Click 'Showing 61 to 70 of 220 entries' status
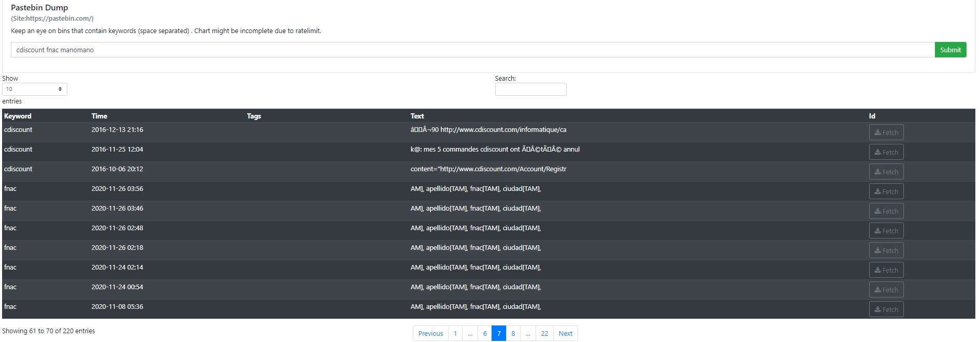This screenshot has width=980, height=342. 49,331
